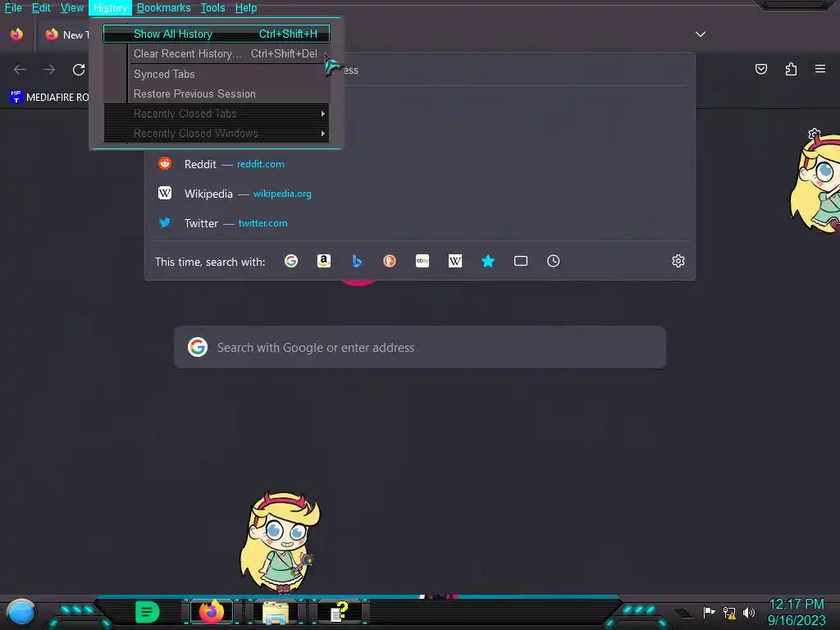Switch to Firefox on the taskbar
Screen dimensions: 840x630
211,612
